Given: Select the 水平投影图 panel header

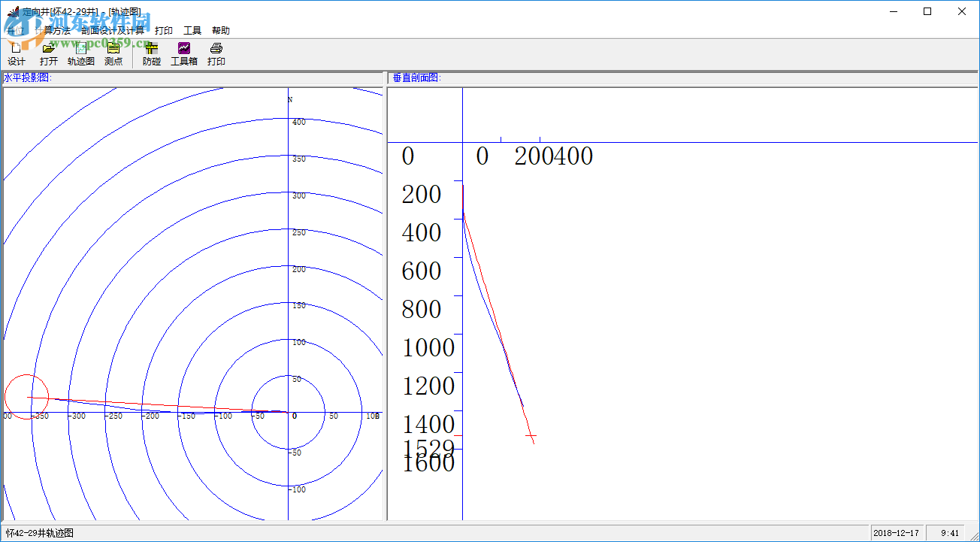Looking at the screenshot, I should [28, 77].
